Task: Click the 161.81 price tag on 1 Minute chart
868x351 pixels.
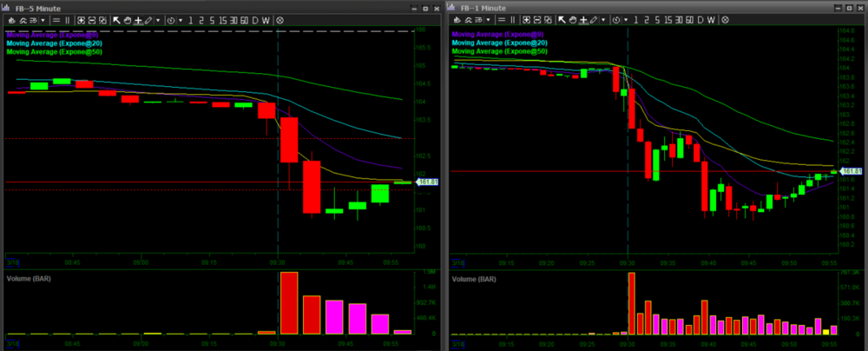Action: click(x=851, y=171)
